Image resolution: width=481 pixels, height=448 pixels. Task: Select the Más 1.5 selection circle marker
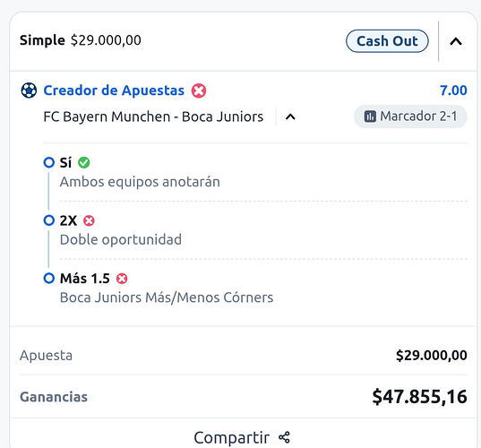49,279
